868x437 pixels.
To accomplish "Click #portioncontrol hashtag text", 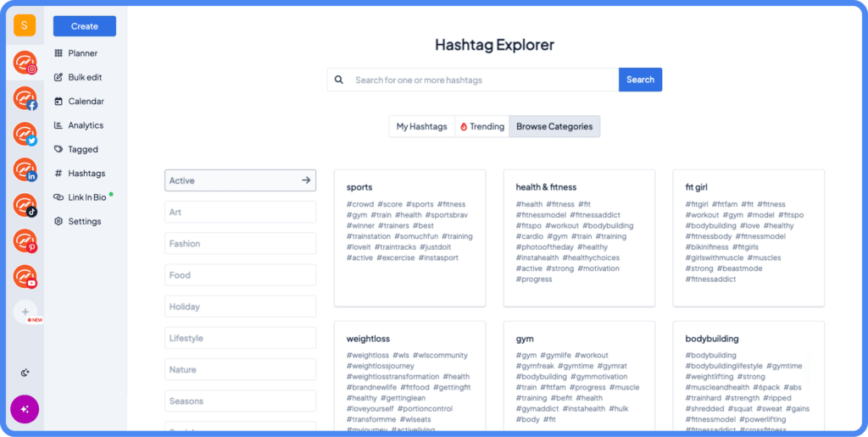I will tap(426, 409).
